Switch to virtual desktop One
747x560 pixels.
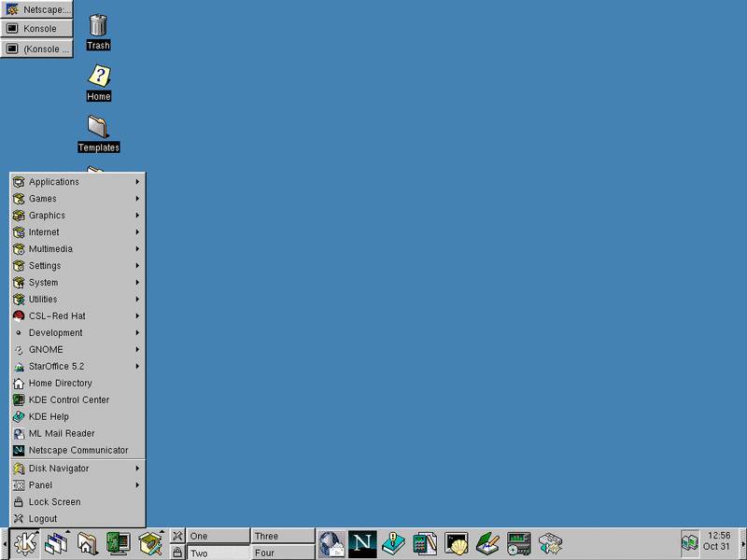(218, 536)
